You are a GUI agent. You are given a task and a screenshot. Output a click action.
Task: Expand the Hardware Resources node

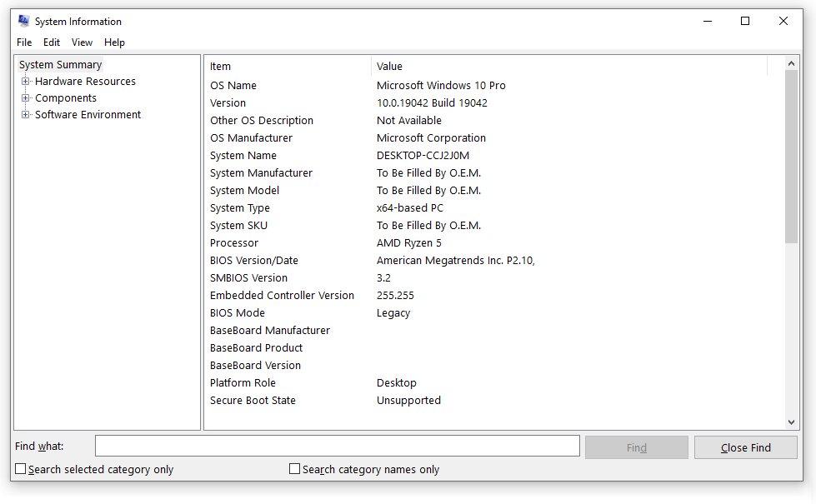pos(25,81)
